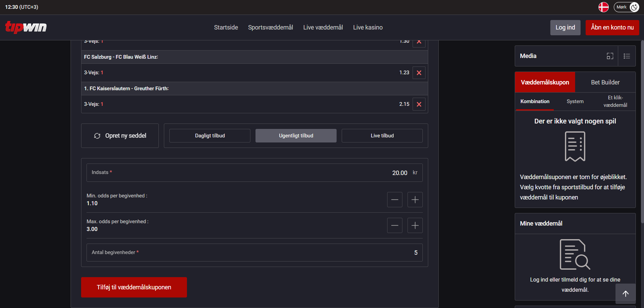Select the System tab
The image size is (644, 308).
click(575, 101)
